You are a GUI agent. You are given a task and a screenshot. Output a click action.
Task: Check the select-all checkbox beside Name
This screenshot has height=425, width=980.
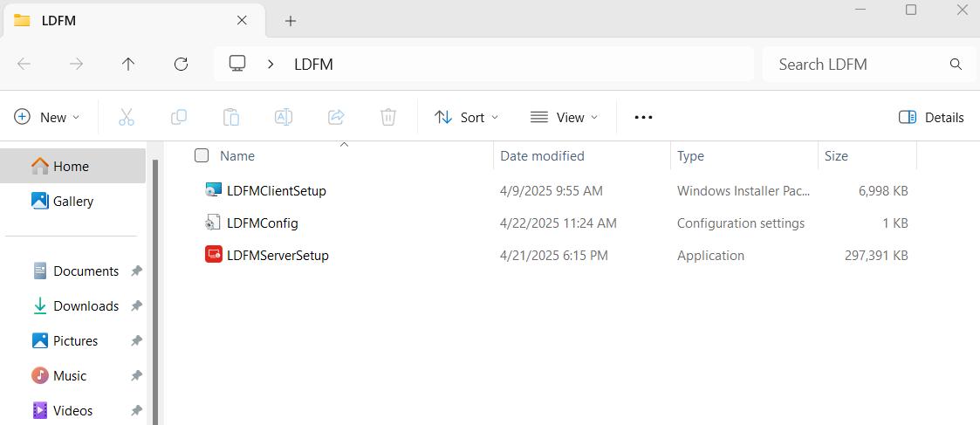[202, 155]
